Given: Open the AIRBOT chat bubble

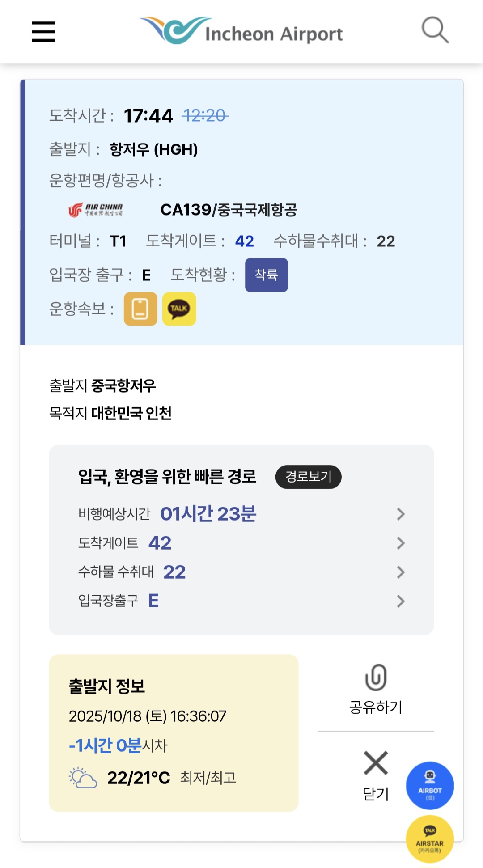Looking at the screenshot, I should tap(430, 785).
